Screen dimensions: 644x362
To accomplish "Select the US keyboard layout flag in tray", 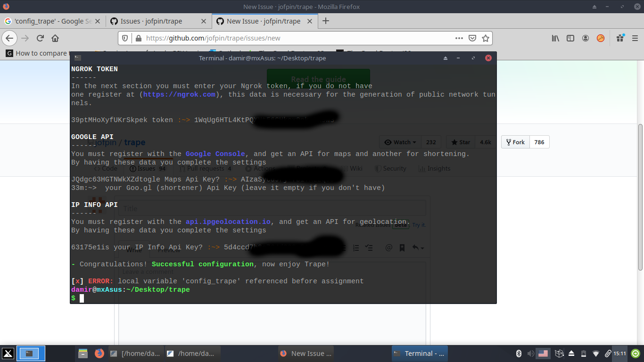I will pos(543,354).
